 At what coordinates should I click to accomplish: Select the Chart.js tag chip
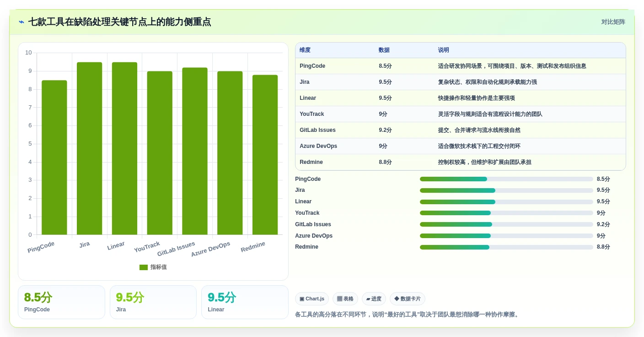(x=312, y=299)
